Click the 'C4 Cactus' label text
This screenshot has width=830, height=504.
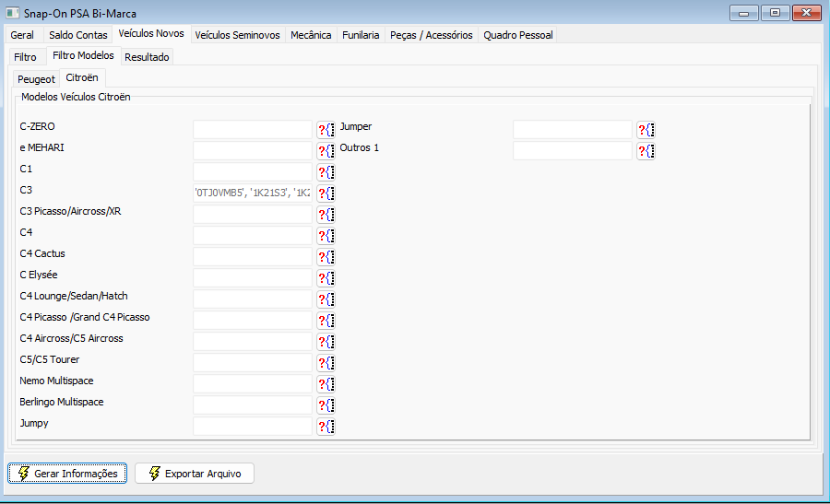(x=42, y=254)
